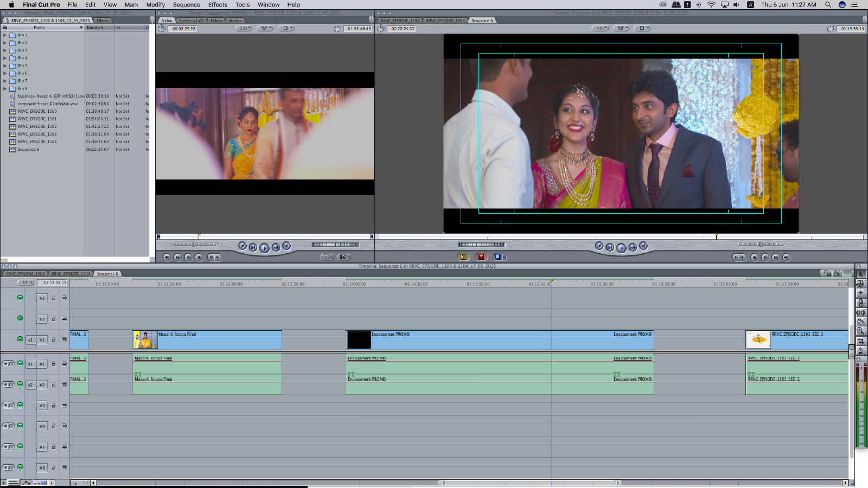
Task: Select the Maganti Roopa Final video clip thumbnail
Action: point(145,340)
